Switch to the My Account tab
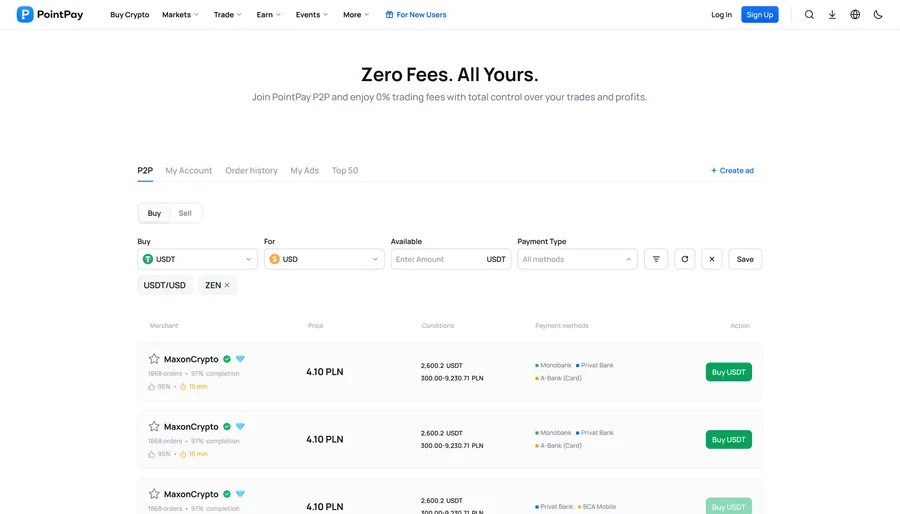 [x=189, y=170]
